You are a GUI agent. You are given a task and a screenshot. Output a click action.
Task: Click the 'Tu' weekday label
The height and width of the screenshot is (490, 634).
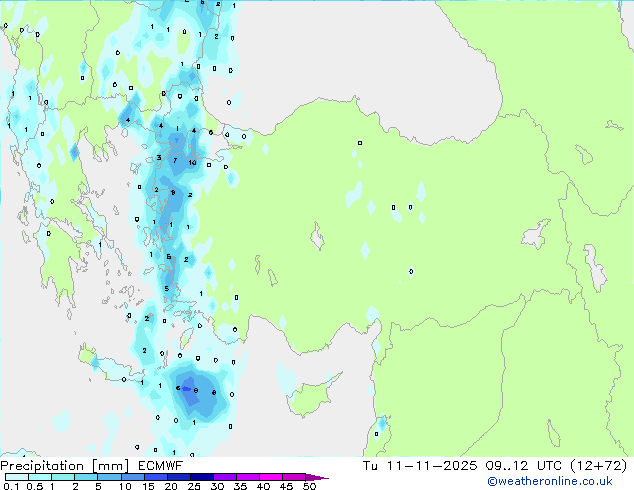pos(370,466)
